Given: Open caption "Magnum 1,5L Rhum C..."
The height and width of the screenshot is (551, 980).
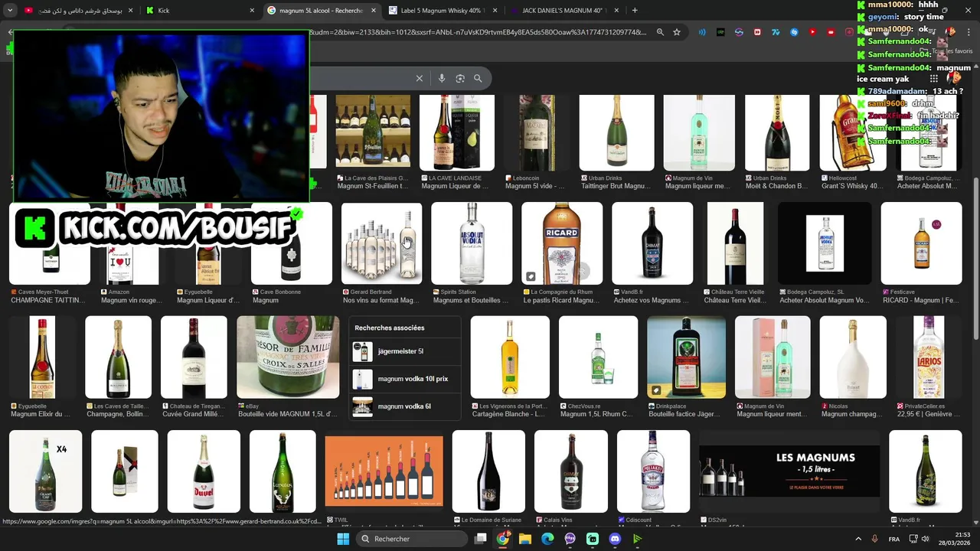Looking at the screenshot, I should tap(596, 414).
